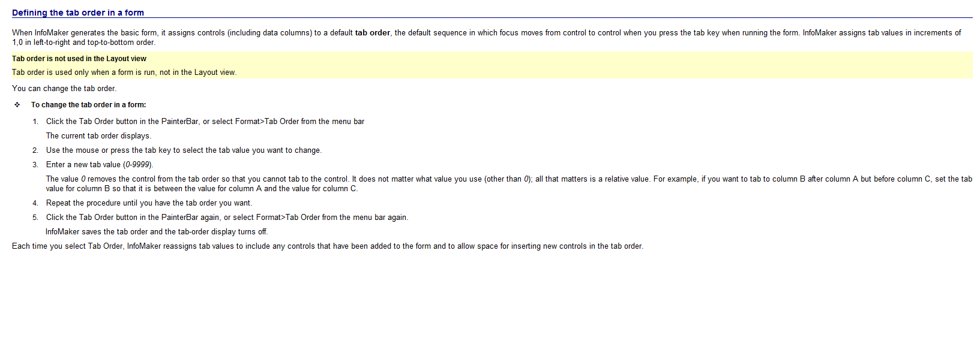Click the final paragraph starting "Each time you select"

click(327, 246)
